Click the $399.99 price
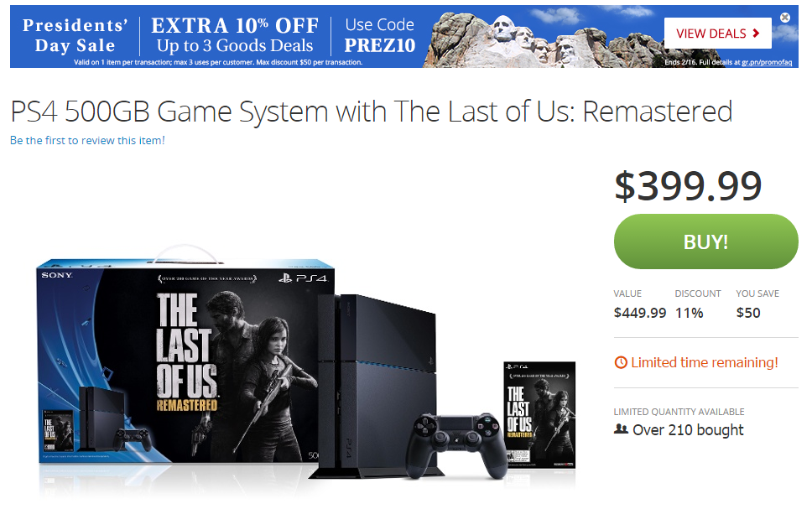812x509 pixels. point(688,186)
